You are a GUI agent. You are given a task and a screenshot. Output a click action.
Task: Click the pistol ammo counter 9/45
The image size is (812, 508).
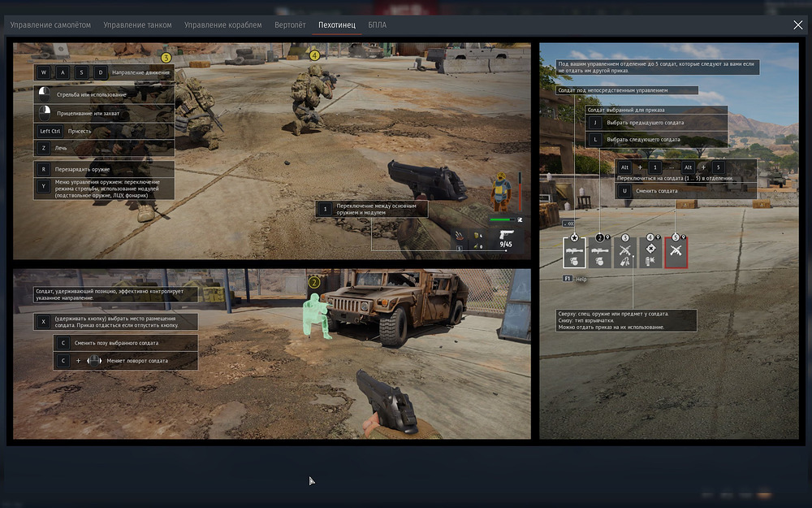click(x=506, y=244)
